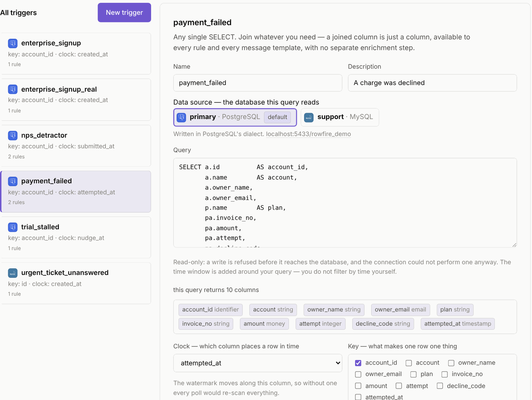Click inside the Query text area
Image resolution: width=532 pixels, height=400 pixels.
[x=345, y=203]
